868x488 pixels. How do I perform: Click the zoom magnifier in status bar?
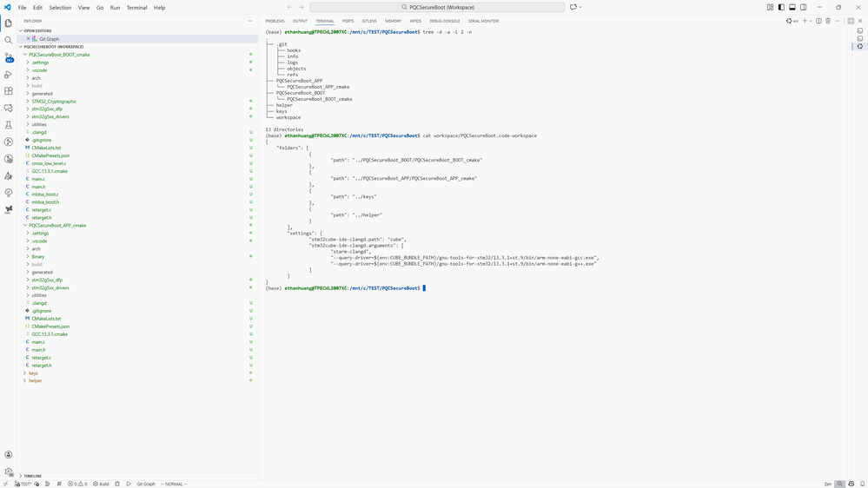click(x=840, y=485)
